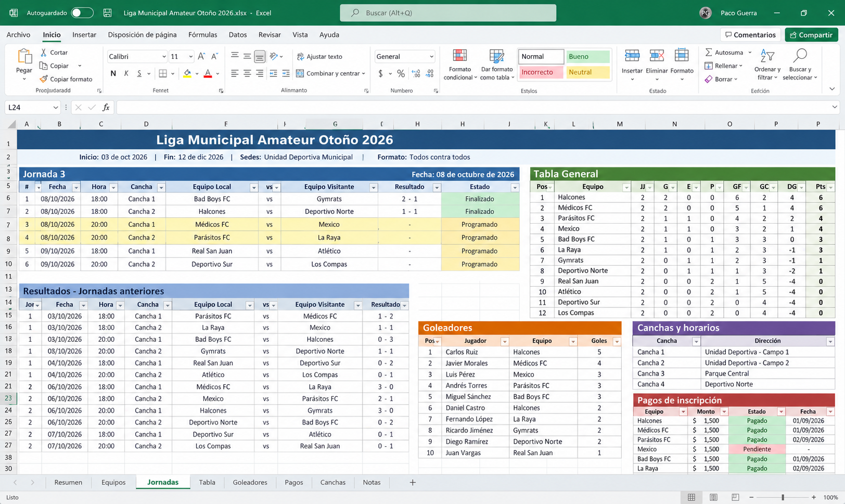Click the Pegar clipboard icon
The image size is (845, 504).
pos(24,56)
